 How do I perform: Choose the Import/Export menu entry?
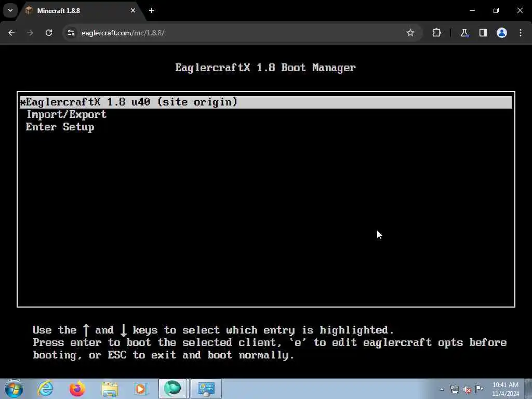point(66,115)
